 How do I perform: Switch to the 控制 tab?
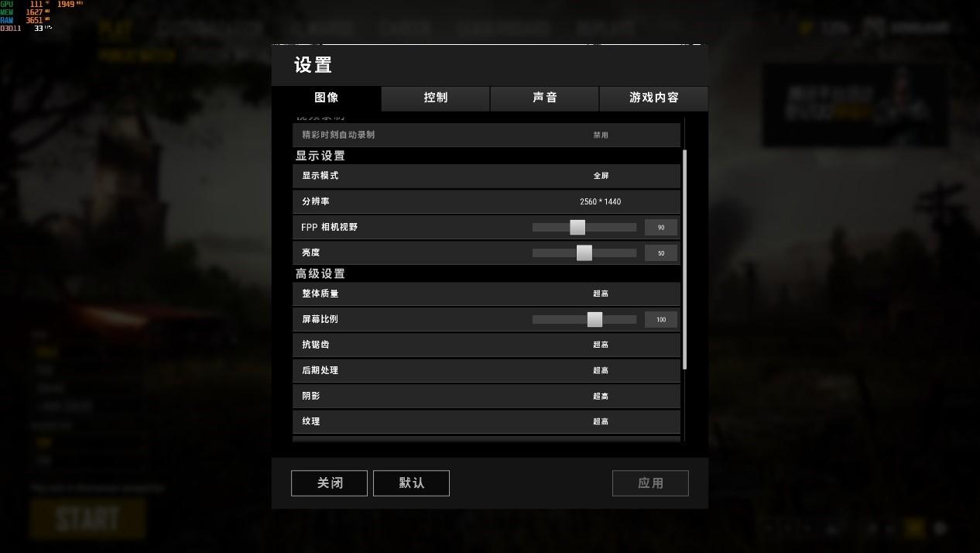pyautogui.click(x=436, y=98)
